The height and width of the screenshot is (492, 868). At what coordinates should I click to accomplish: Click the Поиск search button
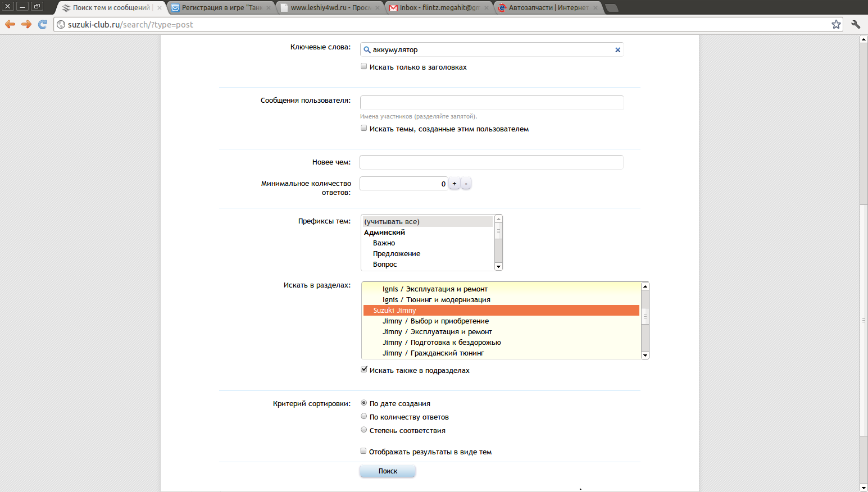pos(388,471)
